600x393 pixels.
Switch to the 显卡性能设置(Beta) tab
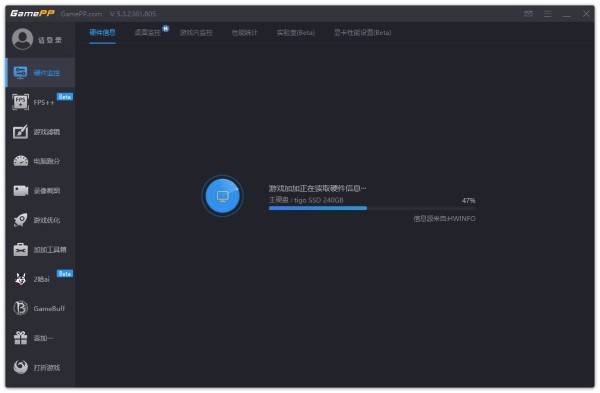click(x=362, y=33)
